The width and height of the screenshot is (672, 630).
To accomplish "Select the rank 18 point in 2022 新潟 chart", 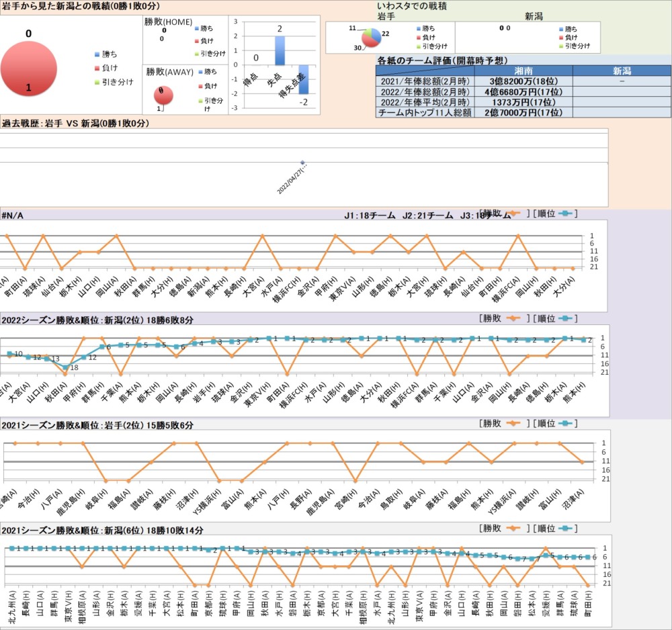I will [65, 367].
